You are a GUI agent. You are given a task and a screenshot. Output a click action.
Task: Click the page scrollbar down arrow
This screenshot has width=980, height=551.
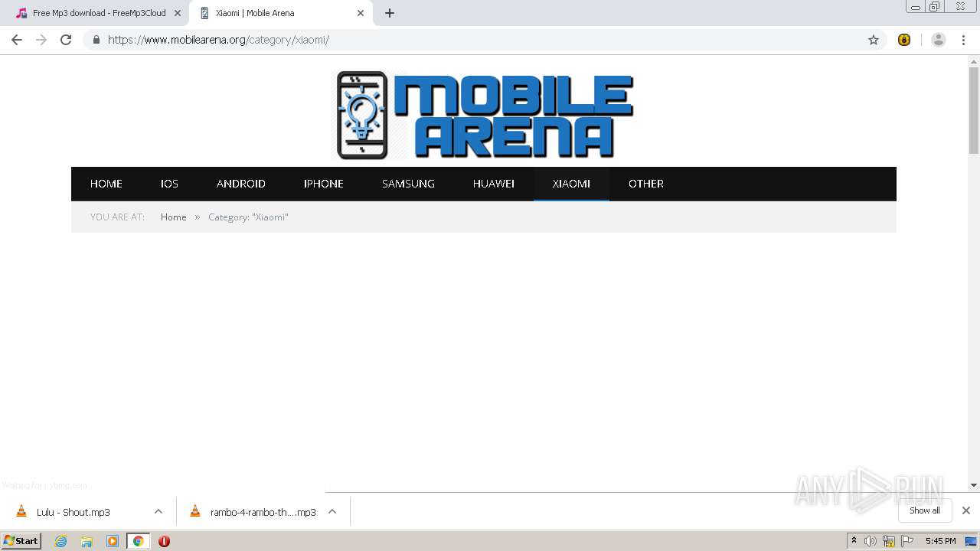pos(974,485)
